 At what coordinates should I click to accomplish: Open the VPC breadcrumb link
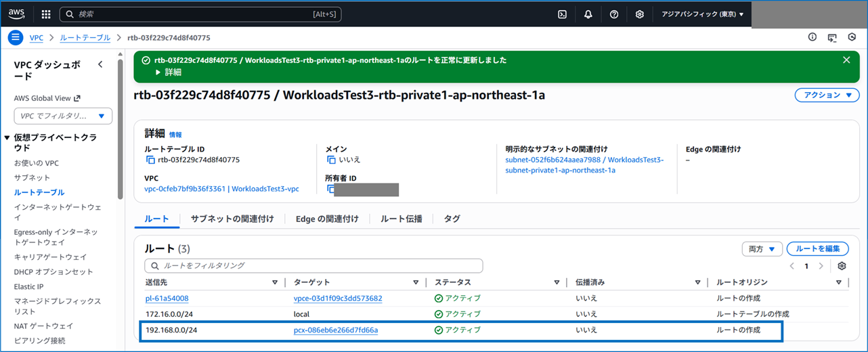(36, 37)
